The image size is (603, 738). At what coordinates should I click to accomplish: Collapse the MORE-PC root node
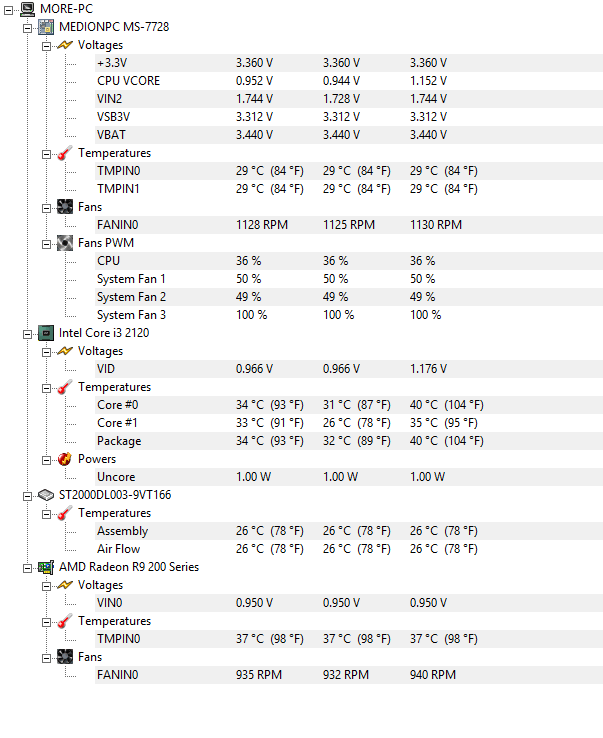pos(10,9)
